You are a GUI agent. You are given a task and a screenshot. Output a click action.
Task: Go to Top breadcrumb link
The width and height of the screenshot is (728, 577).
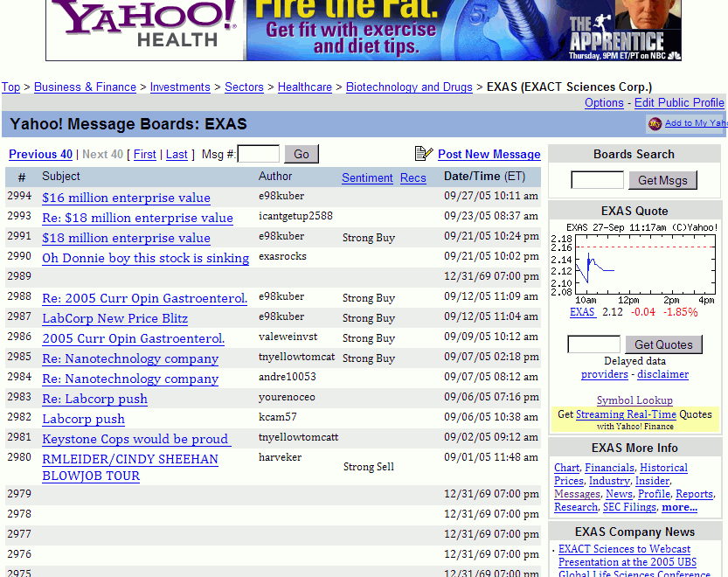10,87
